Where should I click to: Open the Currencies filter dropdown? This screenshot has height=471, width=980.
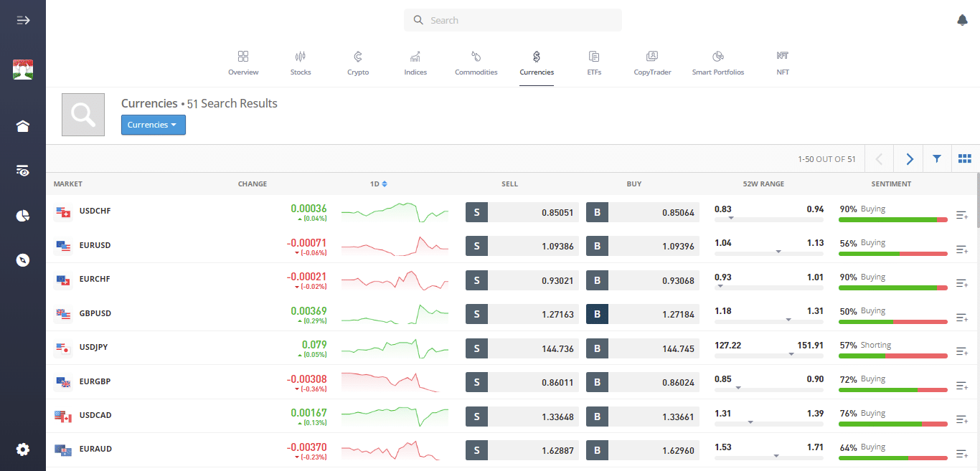(153, 125)
